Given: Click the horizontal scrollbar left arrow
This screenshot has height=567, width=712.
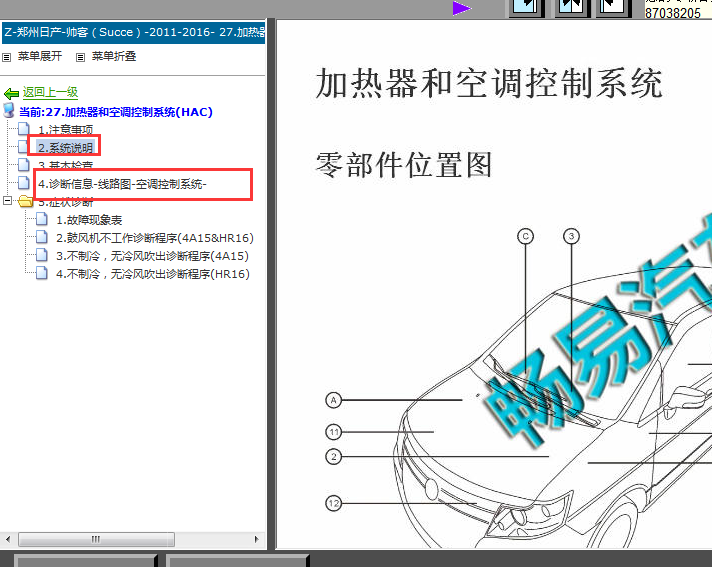Looking at the screenshot, I should pos(8,539).
